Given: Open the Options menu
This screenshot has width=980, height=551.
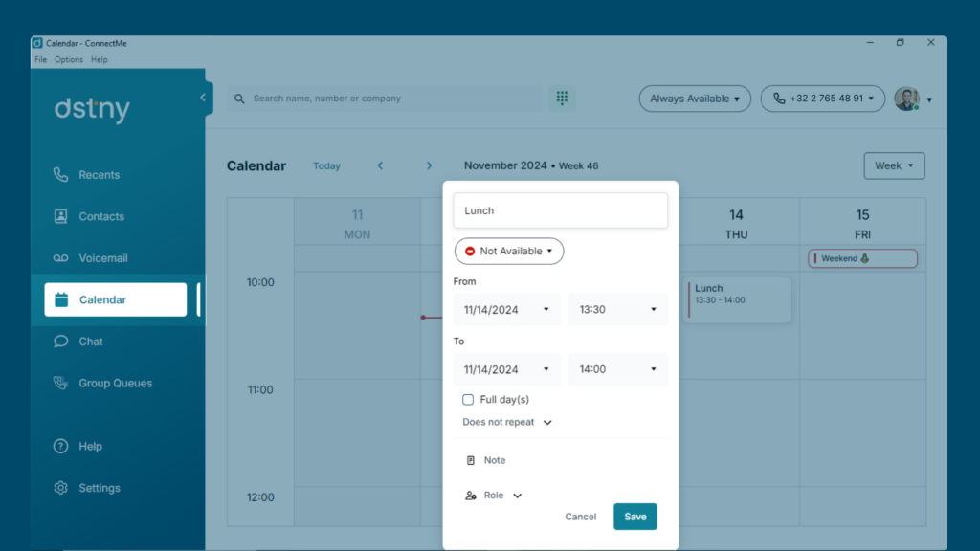Looking at the screenshot, I should tap(69, 60).
